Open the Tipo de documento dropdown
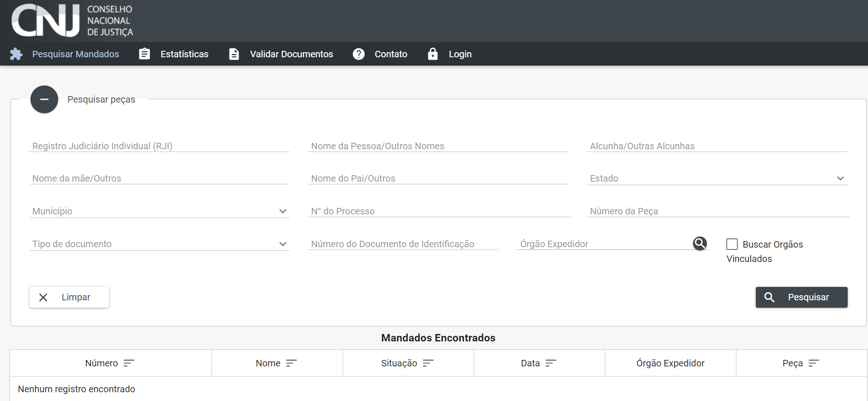 coord(159,244)
